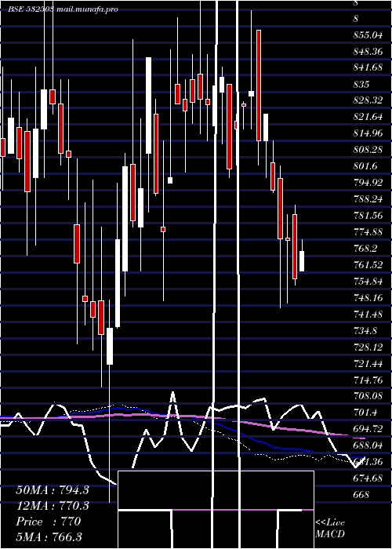Click the BSE stock code label
Screen dimensions: 392x549
click(x=31, y=9)
